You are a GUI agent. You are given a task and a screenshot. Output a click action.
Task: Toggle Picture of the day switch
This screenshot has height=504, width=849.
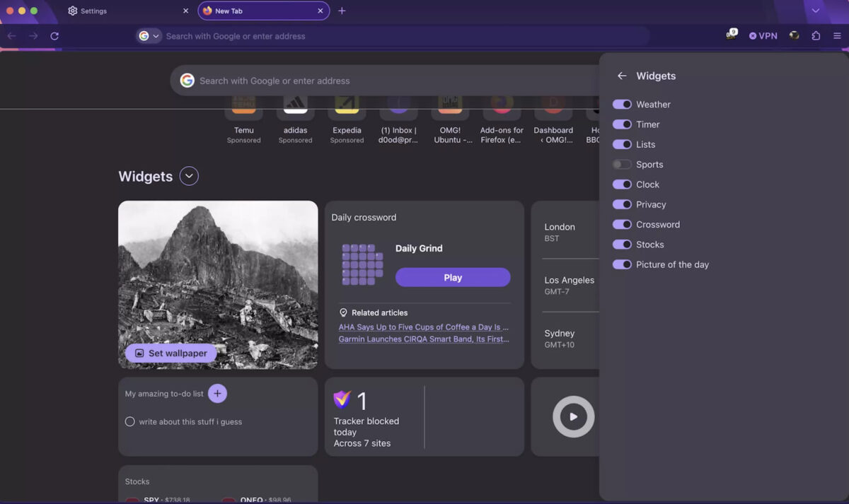pos(622,264)
